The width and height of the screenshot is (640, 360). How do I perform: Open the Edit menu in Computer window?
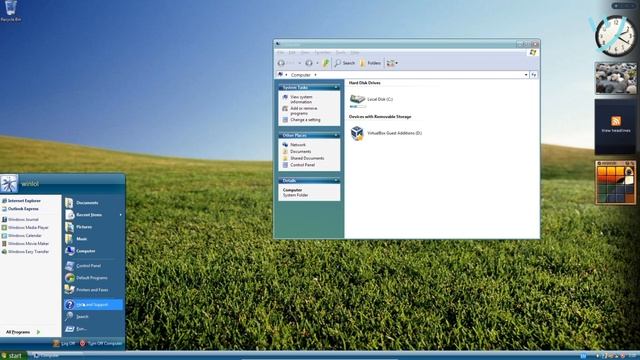(292, 53)
